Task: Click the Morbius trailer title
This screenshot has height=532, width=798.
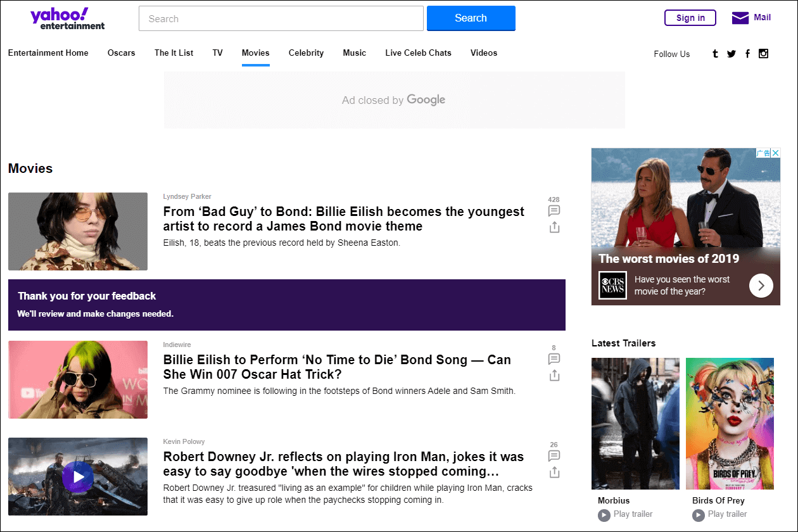Action: pos(612,501)
